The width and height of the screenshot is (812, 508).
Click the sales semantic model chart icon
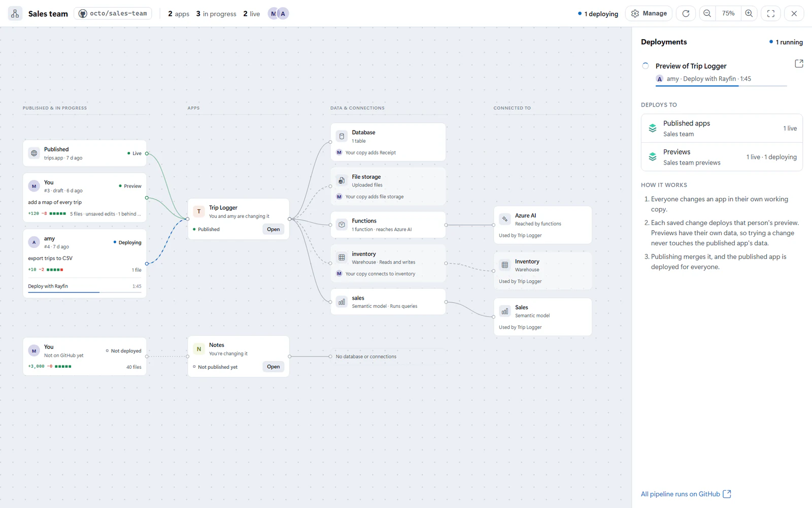(342, 302)
